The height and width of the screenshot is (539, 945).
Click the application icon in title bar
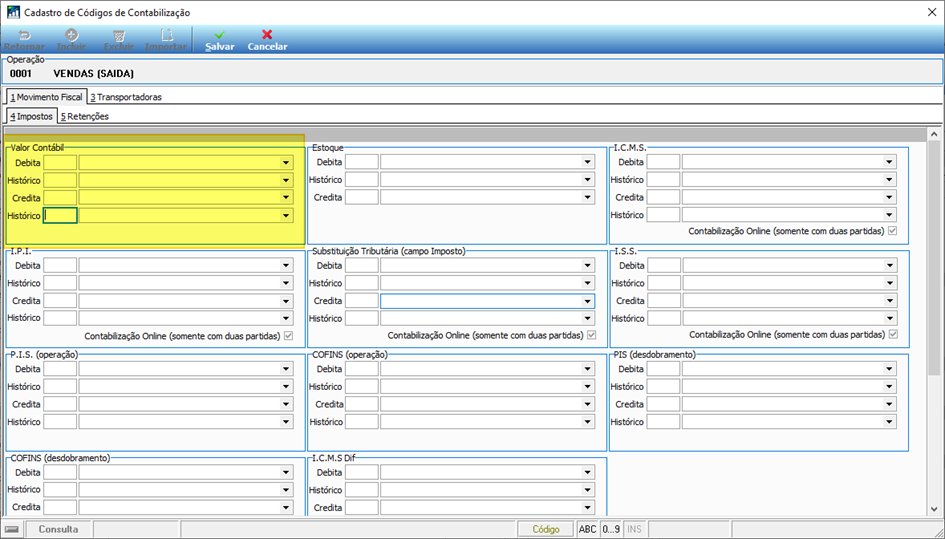tap(13, 13)
